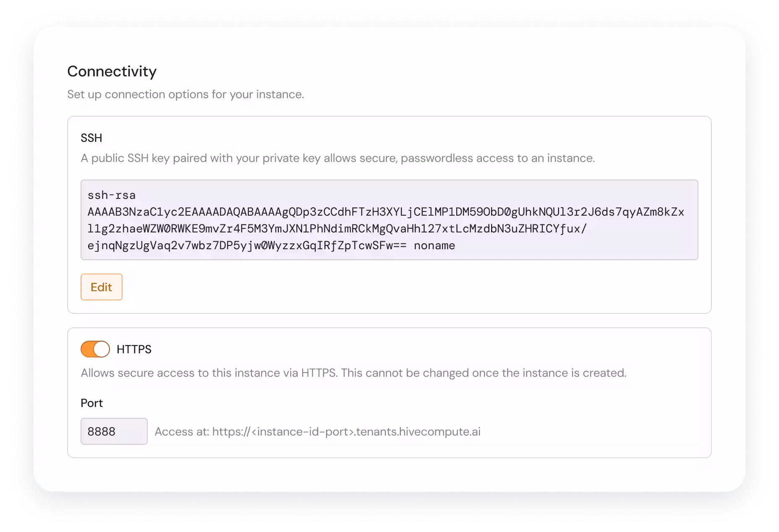Click the HTTPS card description text
Screen dimensions: 779x532
[354, 373]
